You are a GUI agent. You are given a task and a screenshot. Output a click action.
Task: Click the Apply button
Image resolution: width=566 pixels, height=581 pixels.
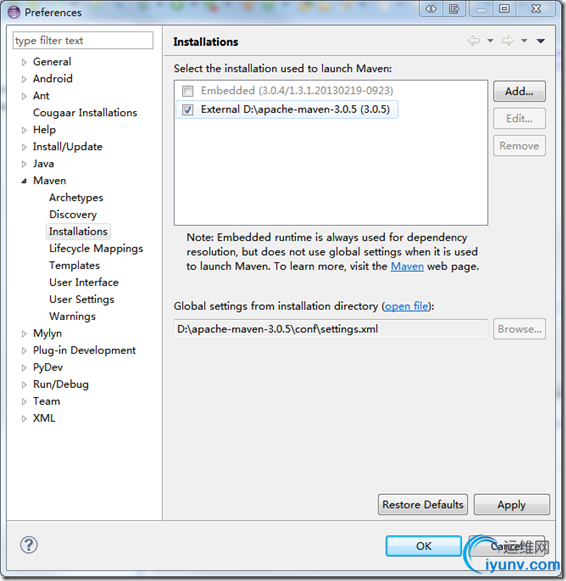pyautogui.click(x=512, y=505)
